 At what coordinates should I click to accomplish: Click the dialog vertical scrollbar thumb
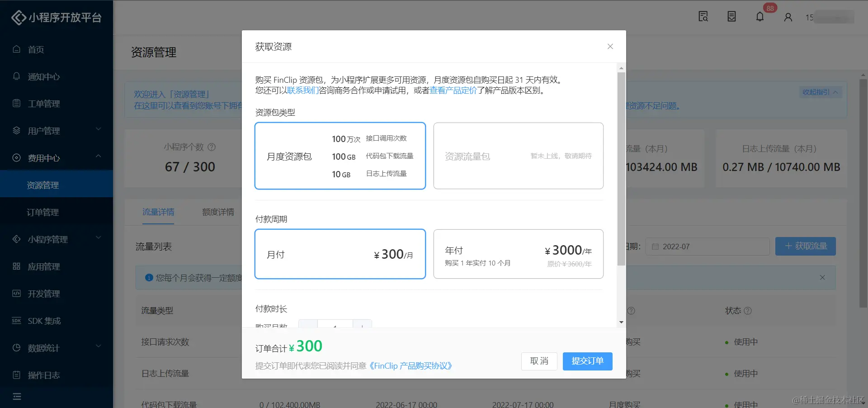(621, 168)
